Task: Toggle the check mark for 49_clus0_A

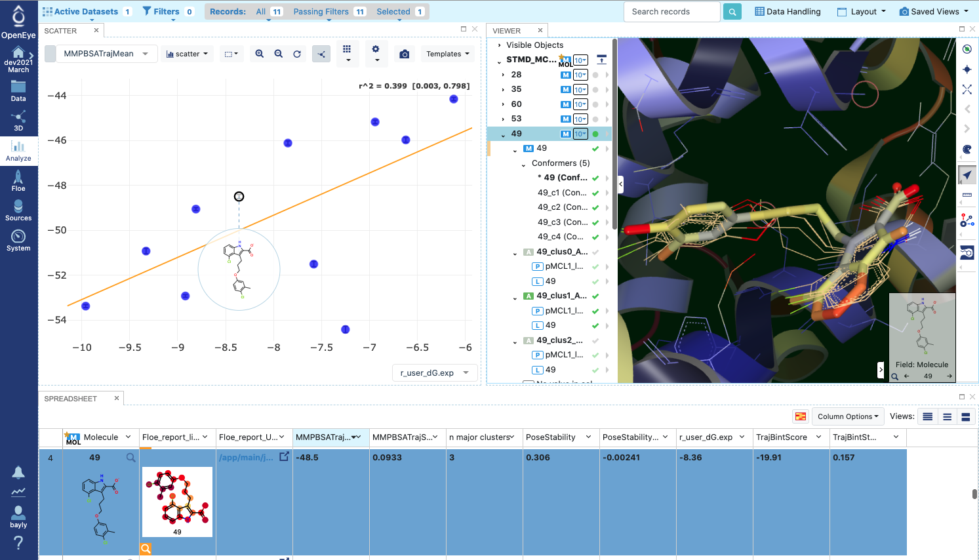Action: pyautogui.click(x=595, y=252)
